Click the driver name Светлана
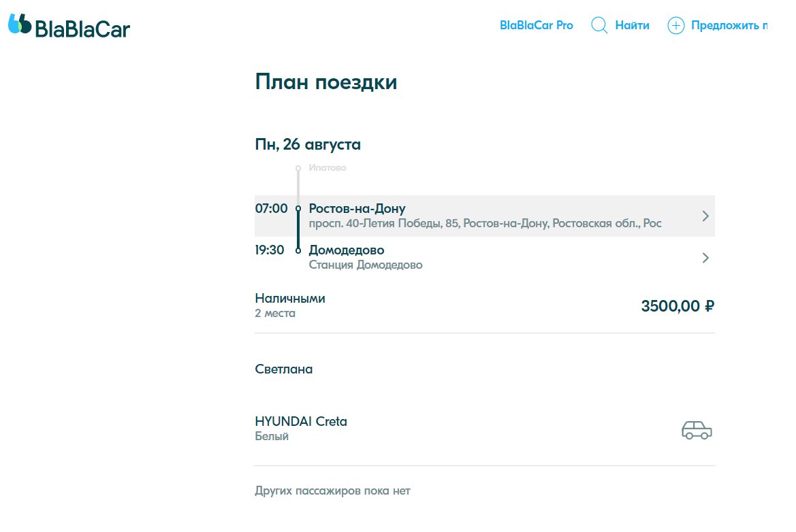 coord(284,369)
